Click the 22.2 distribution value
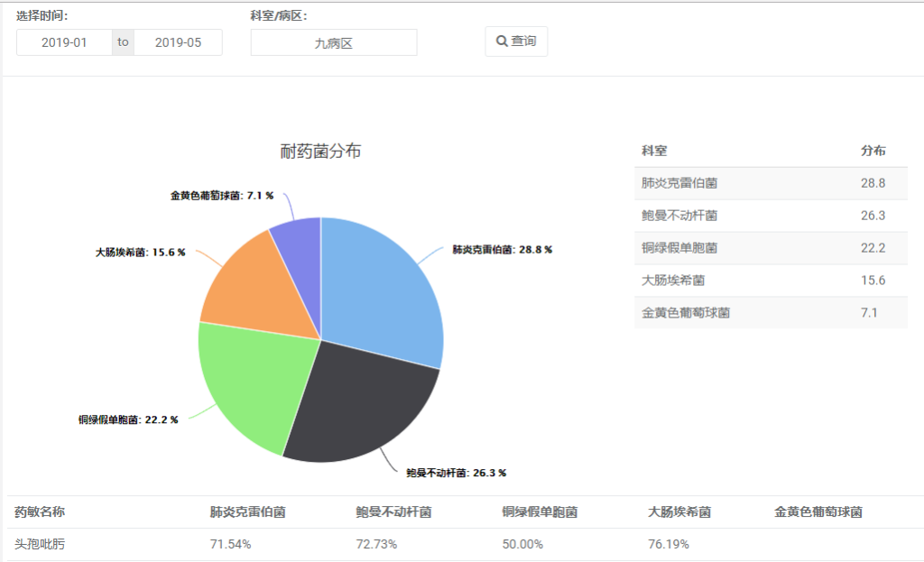This screenshot has width=924, height=562. click(x=873, y=248)
